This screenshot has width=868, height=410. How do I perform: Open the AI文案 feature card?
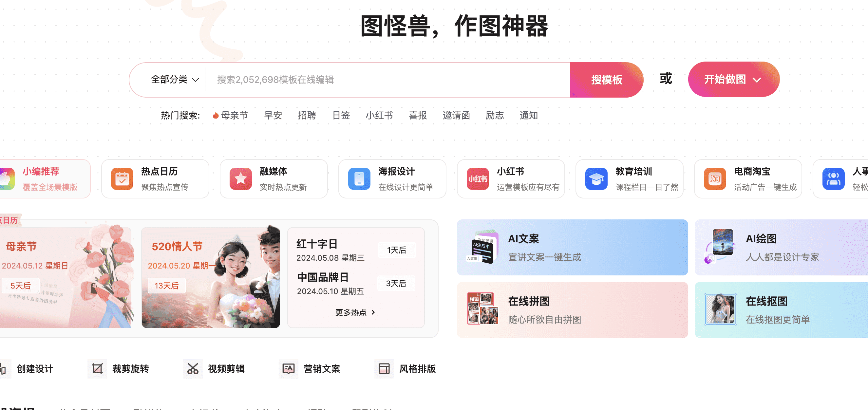572,248
